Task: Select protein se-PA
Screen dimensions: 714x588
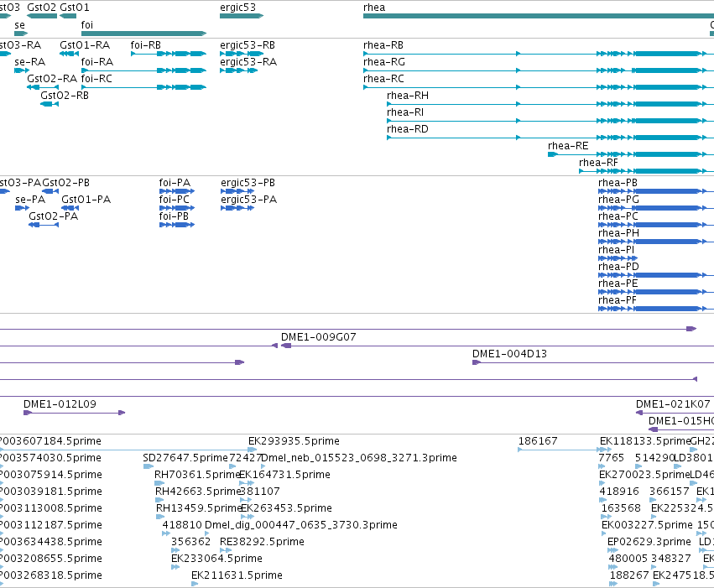Action: click(x=22, y=208)
